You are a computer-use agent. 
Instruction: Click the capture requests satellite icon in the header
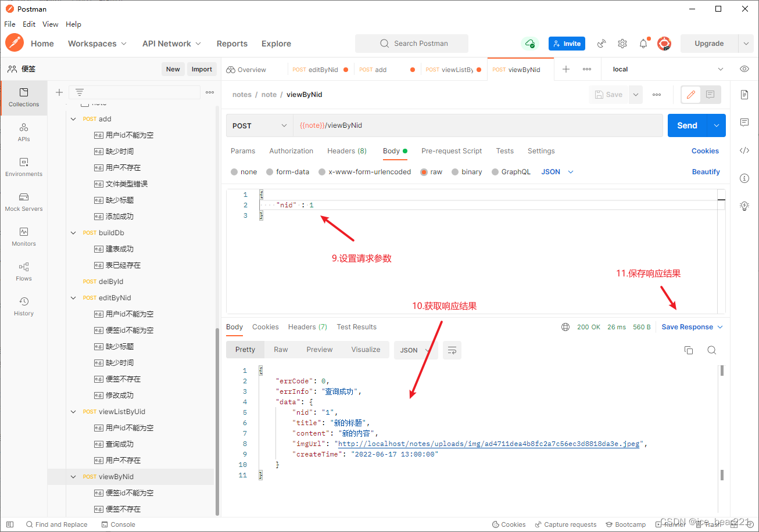pyautogui.click(x=602, y=44)
